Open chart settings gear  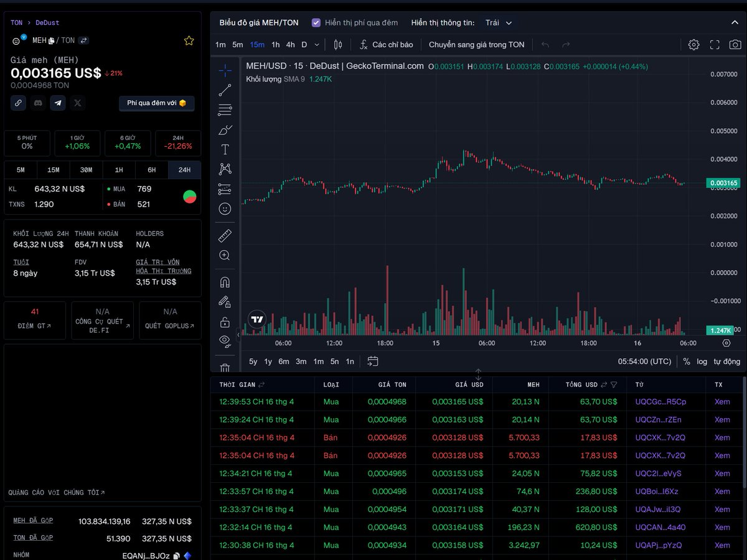693,45
